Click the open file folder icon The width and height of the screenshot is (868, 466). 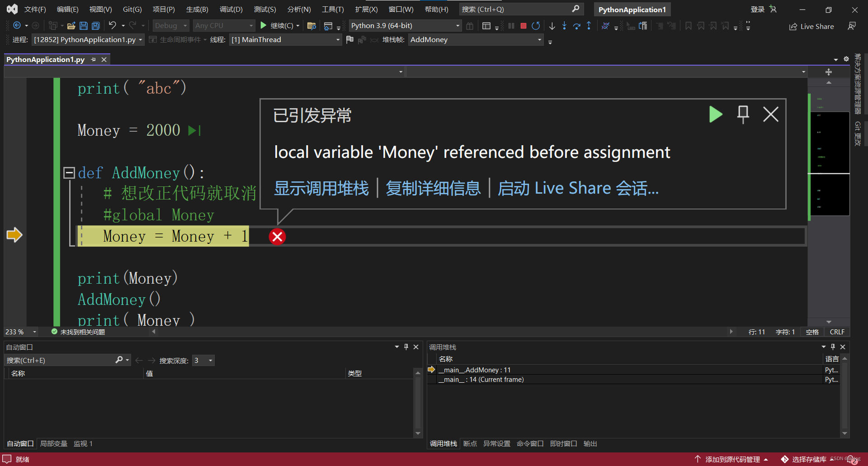coord(71,26)
